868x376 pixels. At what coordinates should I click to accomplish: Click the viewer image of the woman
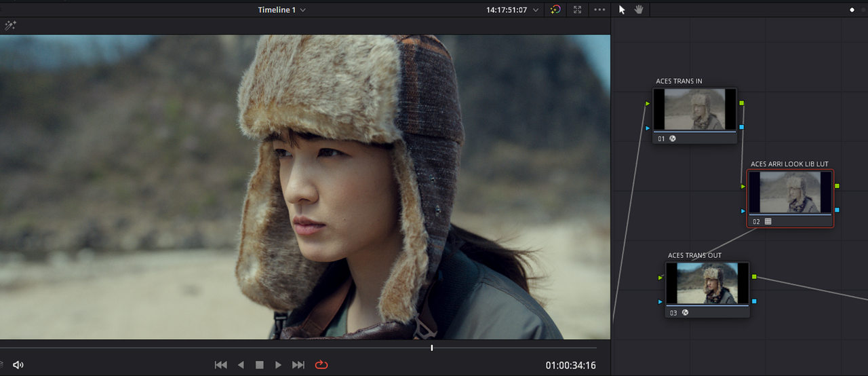tap(305, 187)
